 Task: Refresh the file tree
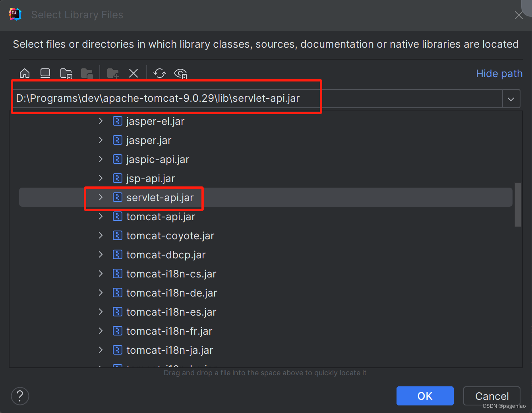(x=160, y=73)
